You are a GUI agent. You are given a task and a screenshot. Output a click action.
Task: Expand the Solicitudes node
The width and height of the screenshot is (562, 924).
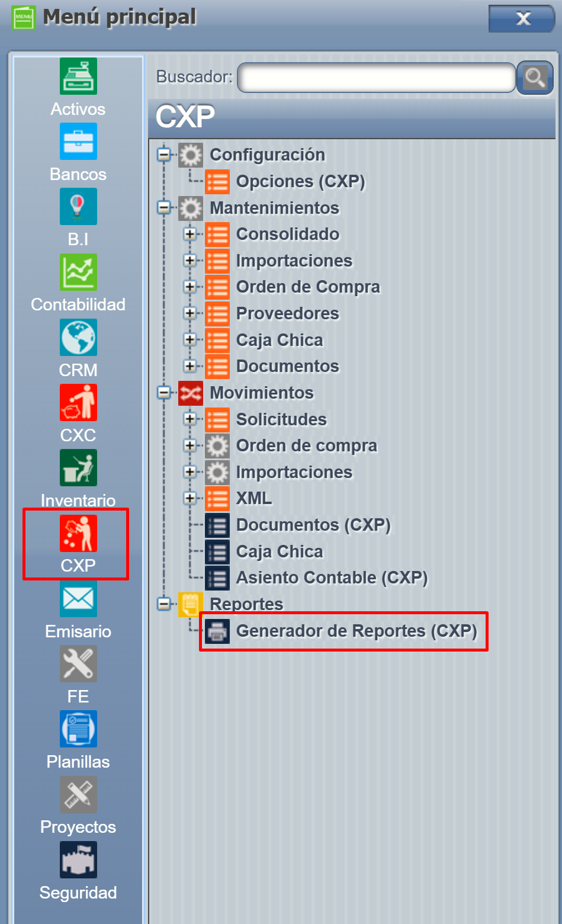click(x=190, y=419)
